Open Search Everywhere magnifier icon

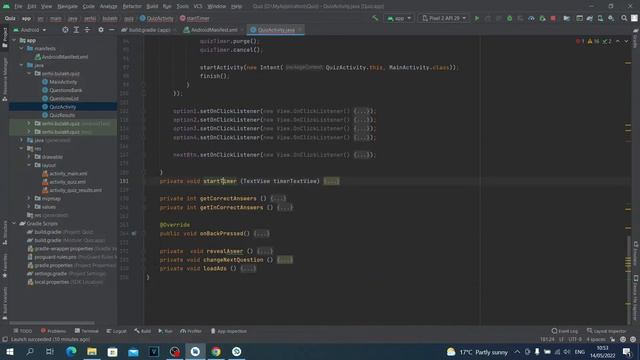pyautogui.click(x=624, y=18)
